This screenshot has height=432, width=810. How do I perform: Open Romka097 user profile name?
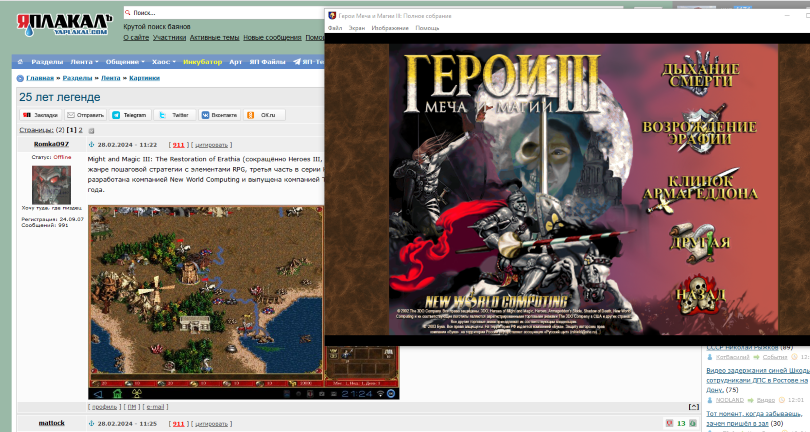[x=51, y=144]
